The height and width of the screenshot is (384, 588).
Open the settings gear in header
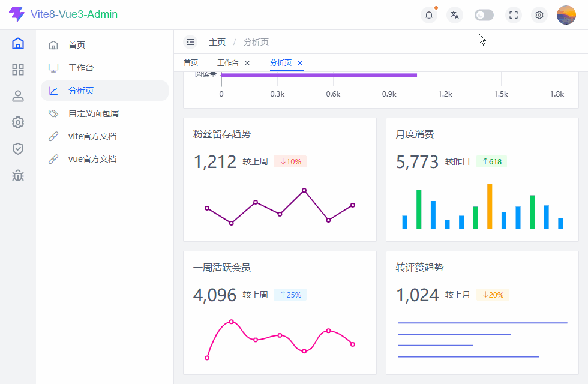click(x=539, y=15)
